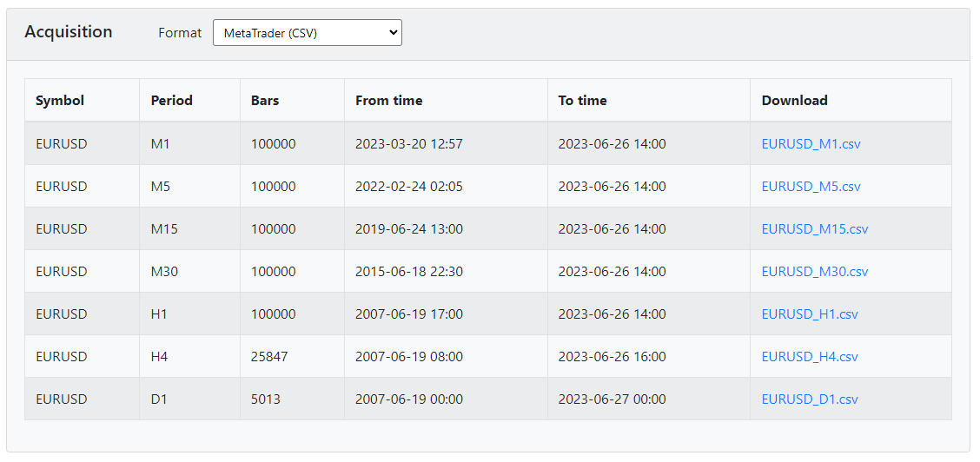
Task: Download the EURUSD_M5.csv file
Action: pyautogui.click(x=811, y=187)
